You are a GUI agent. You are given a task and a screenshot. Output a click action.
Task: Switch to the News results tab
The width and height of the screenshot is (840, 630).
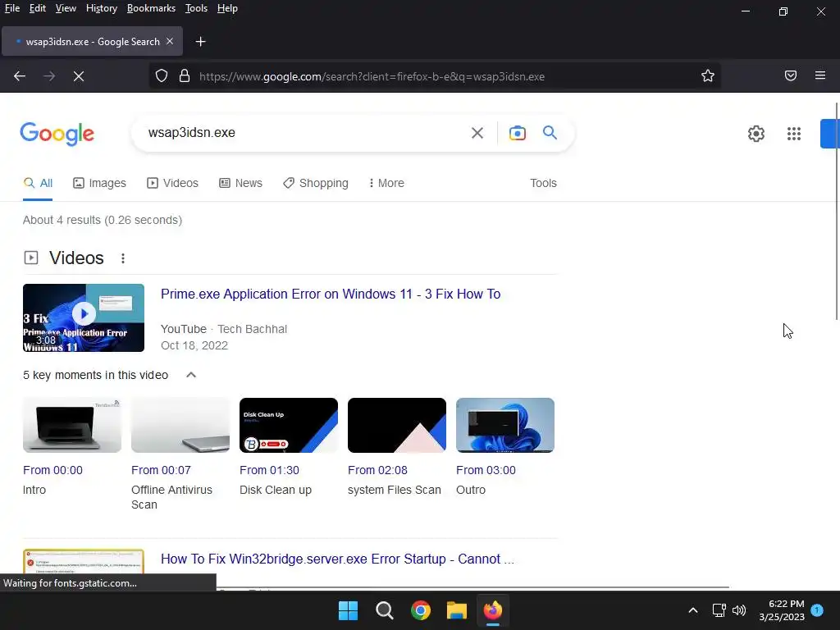[240, 183]
